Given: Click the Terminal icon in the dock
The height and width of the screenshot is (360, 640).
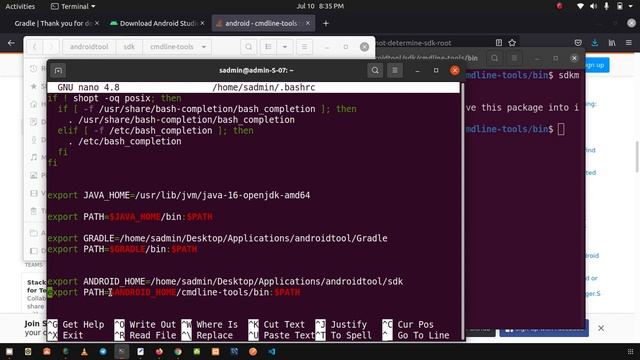Looking at the screenshot, I should [x=122, y=351].
